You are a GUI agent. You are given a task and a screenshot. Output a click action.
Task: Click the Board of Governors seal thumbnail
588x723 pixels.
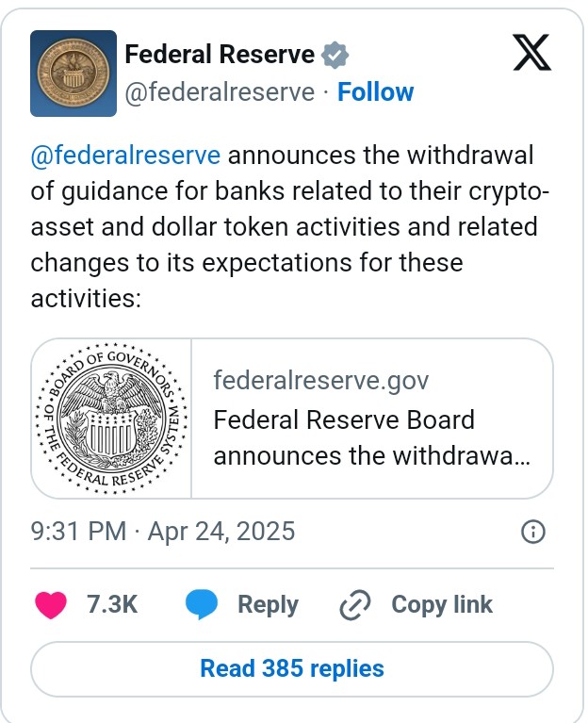coord(112,418)
